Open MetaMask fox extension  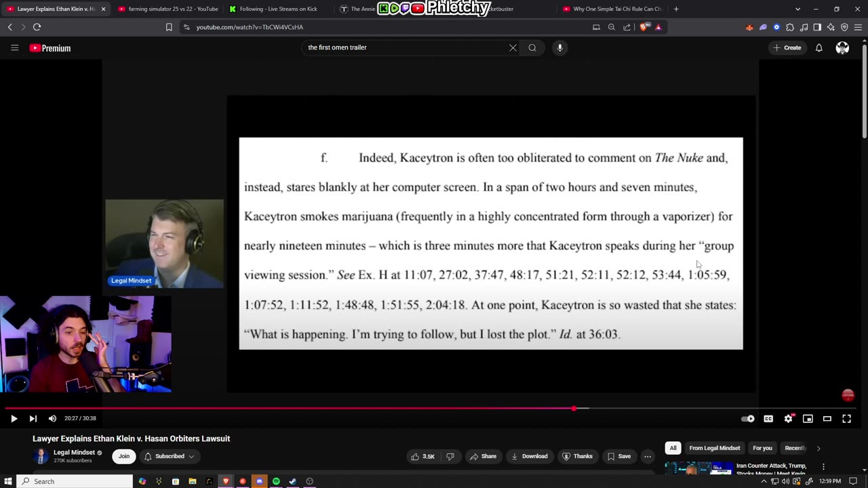click(x=749, y=27)
